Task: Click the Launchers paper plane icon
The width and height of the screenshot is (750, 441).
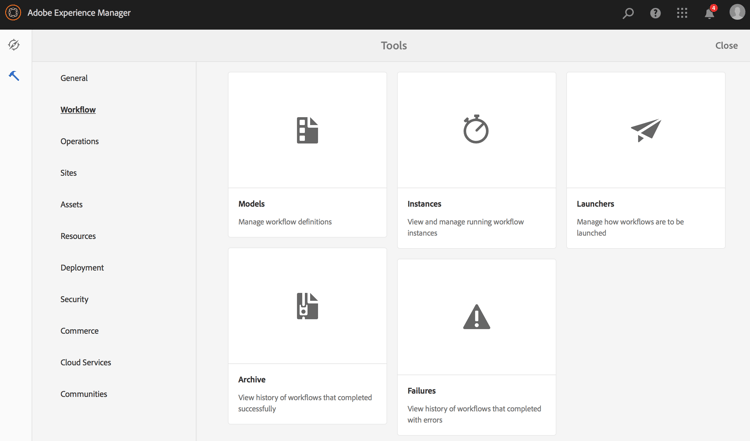Action: (x=646, y=130)
